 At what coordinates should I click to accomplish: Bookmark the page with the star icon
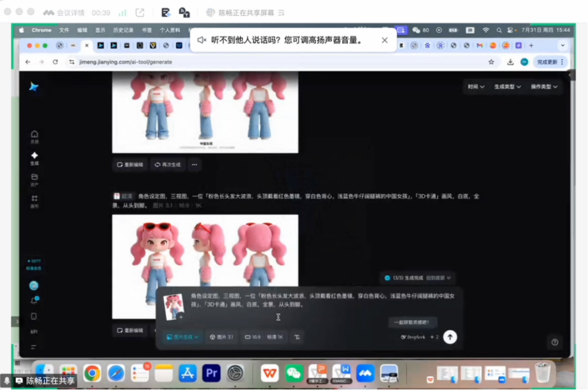(491, 62)
